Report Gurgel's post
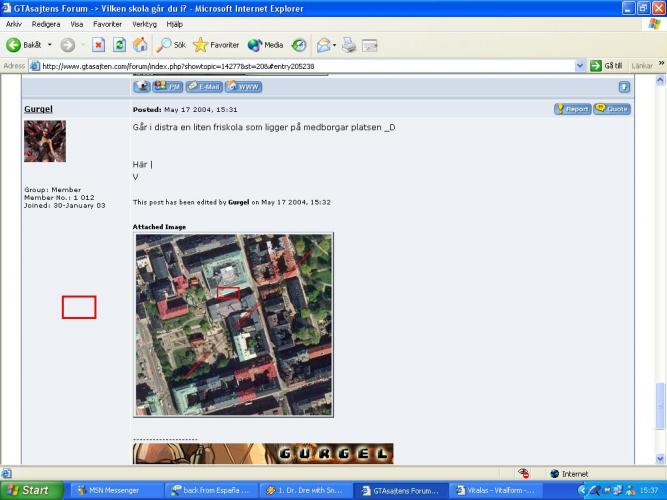Screen dimensions: 667x500 pos(573,109)
